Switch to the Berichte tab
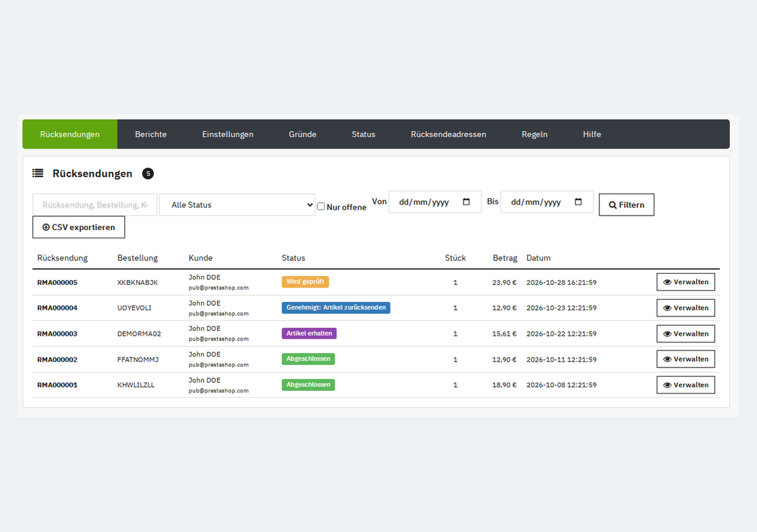This screenshot has height=532, width=757. pyautogui.click(x=151, y=134)
